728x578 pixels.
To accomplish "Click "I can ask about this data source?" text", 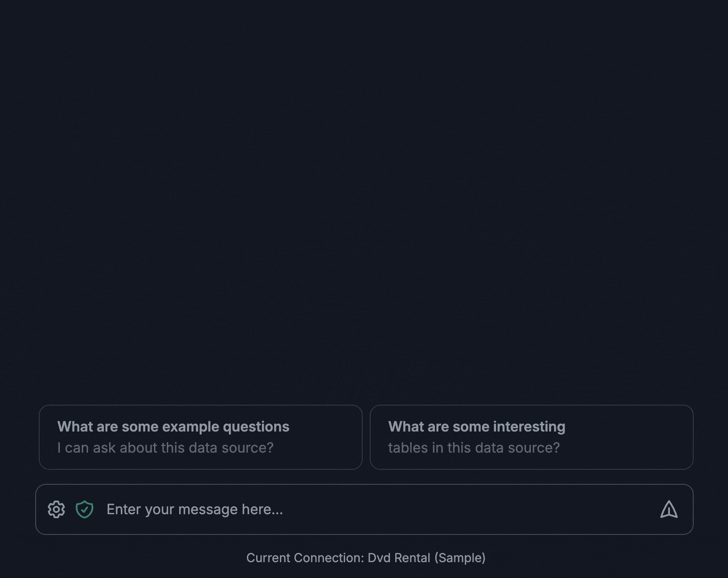I will (x=165, y=448).
